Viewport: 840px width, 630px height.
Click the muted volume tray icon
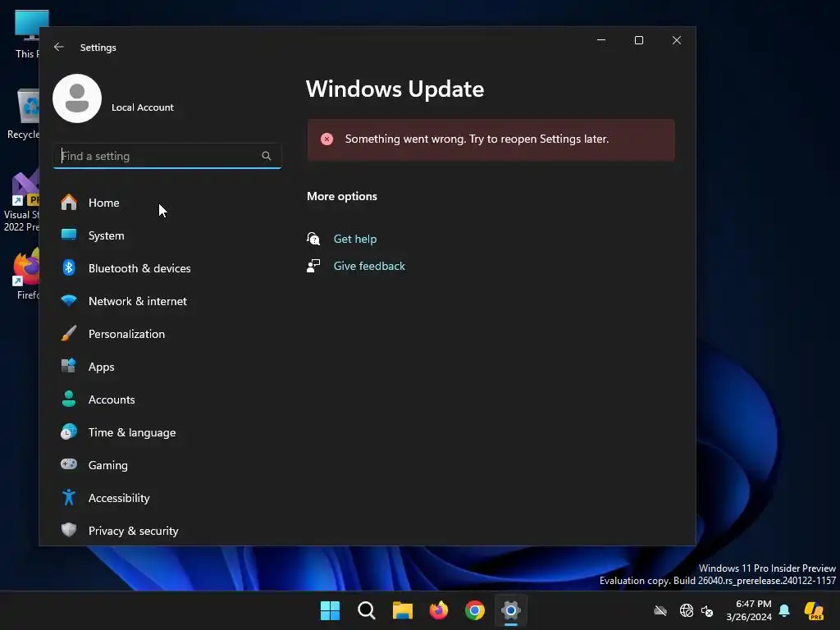coord(707,610)
